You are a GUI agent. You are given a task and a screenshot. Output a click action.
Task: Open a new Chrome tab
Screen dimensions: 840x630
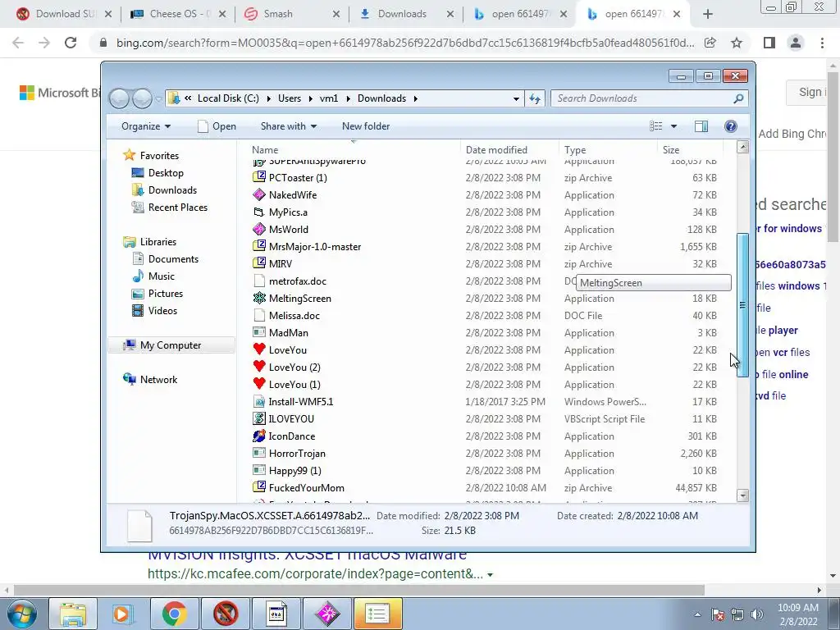(x=708, y=15)
